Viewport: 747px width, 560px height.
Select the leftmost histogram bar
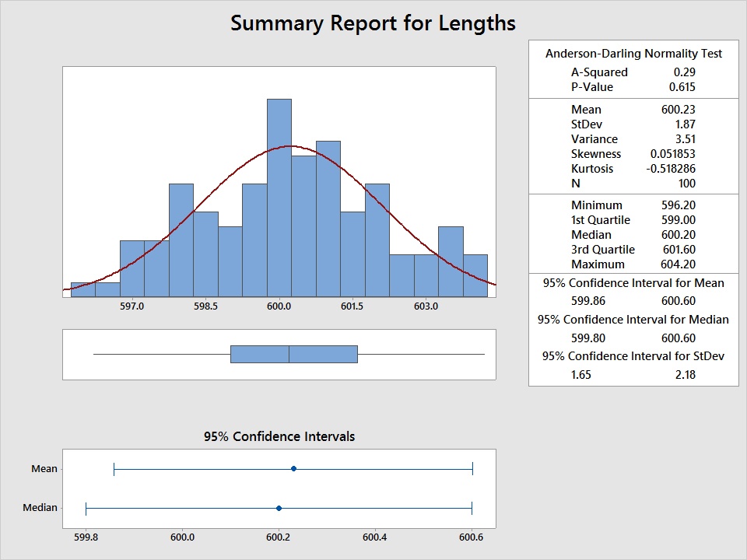tap(82, 289)
